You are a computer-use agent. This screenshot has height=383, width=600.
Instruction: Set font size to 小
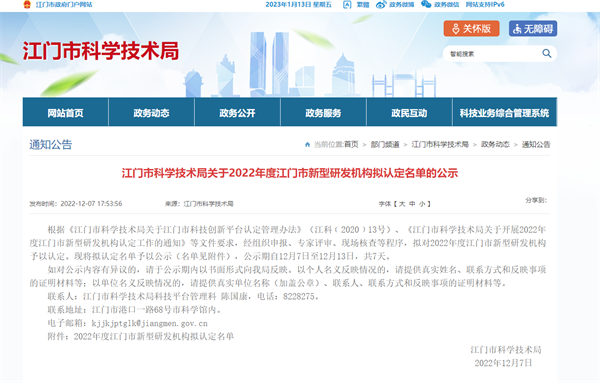point(422,204)
